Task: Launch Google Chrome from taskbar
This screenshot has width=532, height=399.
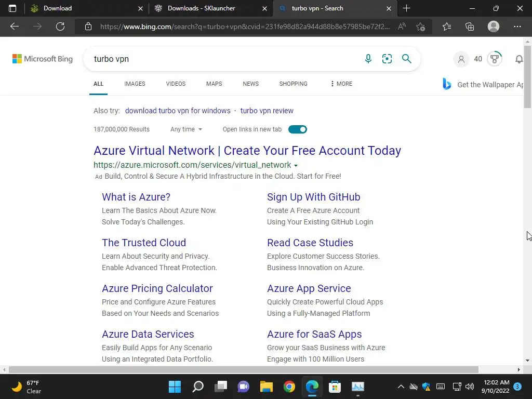Action: (289, 387)
